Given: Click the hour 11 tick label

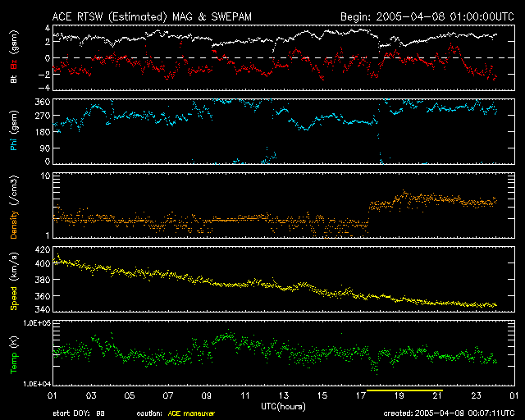Looking at the screenshot, I should click(244, 396).
